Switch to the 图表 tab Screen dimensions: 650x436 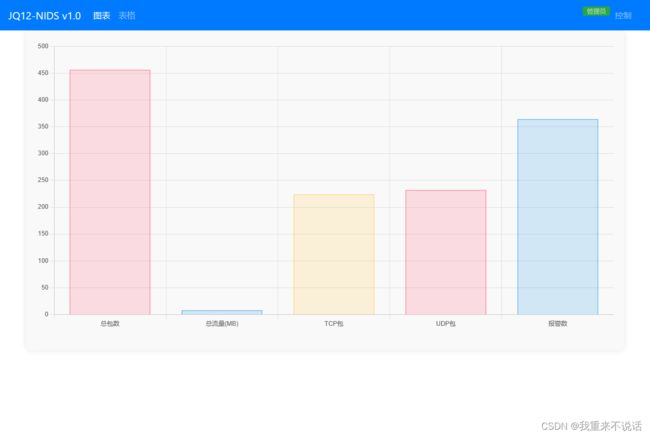click(101, 16)
